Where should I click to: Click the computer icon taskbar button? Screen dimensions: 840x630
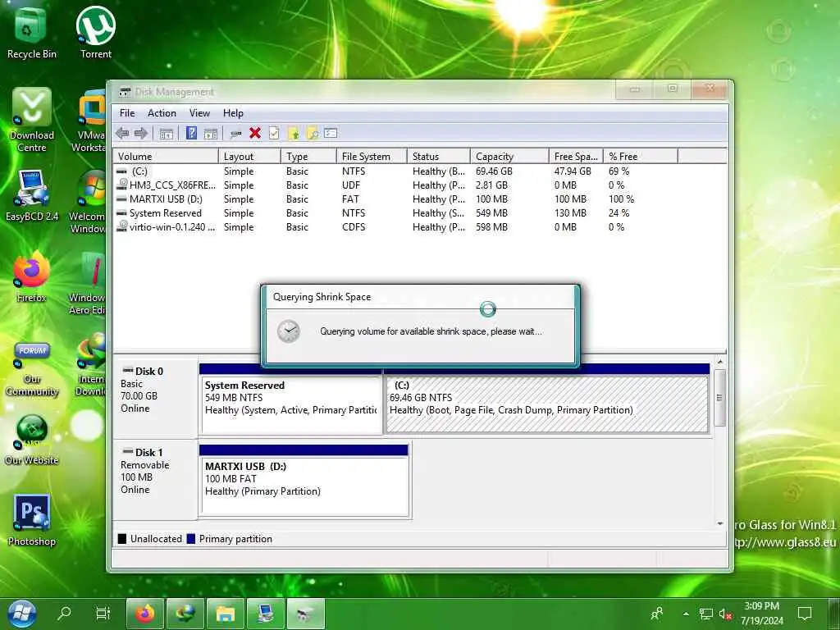(x=266, y=614)
